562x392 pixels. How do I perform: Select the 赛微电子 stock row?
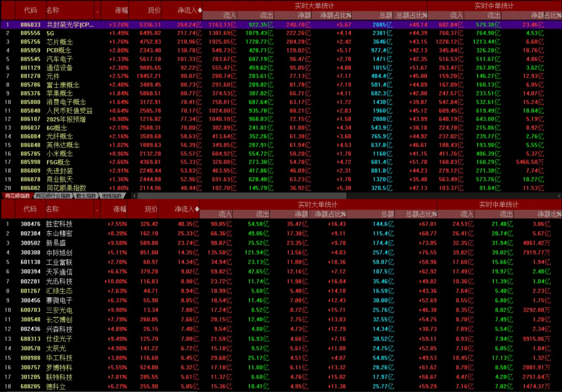tap(281, 300)
